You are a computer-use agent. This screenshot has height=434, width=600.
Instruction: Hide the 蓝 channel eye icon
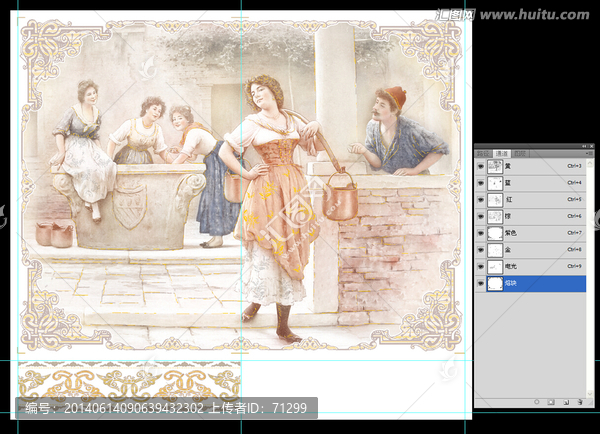[481, 183]
